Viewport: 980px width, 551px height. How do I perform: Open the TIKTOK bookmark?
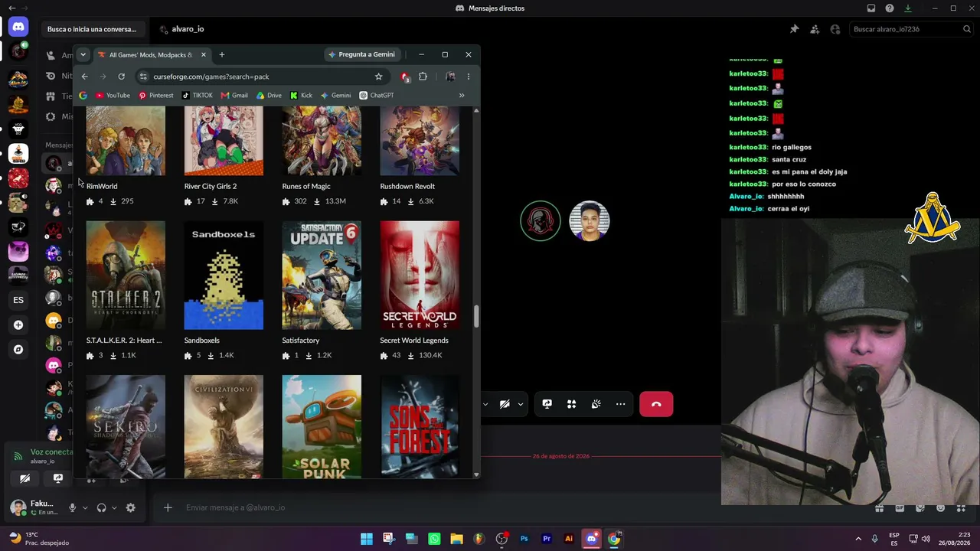[197, 96]
